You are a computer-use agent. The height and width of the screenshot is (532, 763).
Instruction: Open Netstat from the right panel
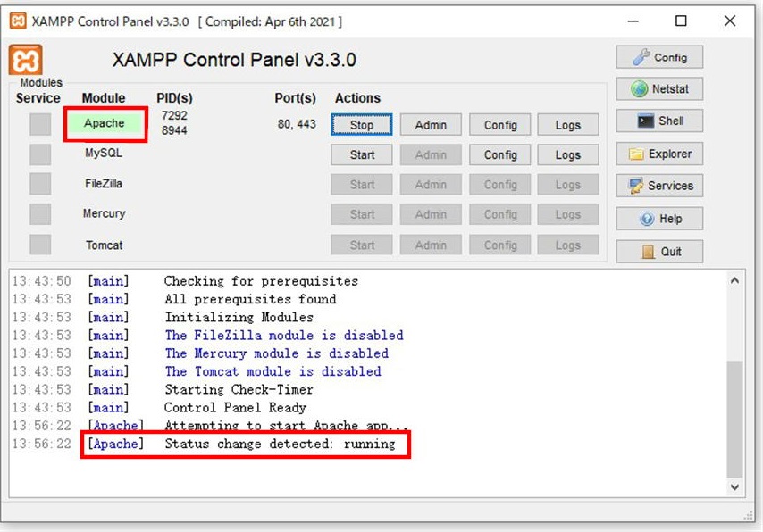pos(659,89)
